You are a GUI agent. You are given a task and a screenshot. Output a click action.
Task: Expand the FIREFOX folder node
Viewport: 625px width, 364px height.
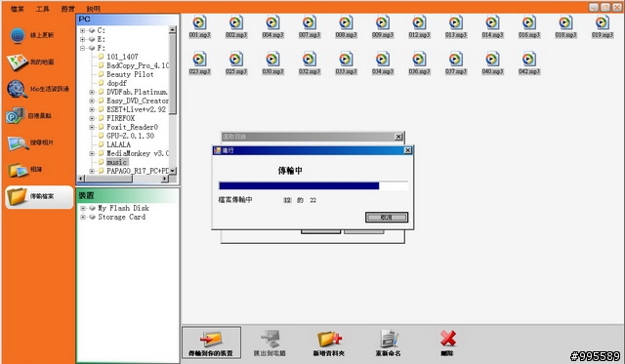(92, 118)
